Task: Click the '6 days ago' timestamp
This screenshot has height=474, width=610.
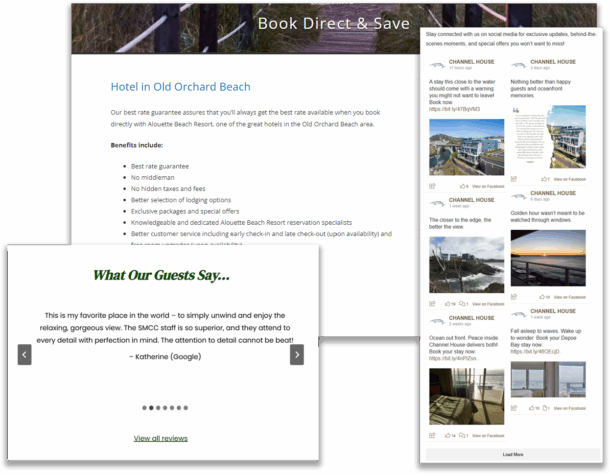Action: pos(540,199)
